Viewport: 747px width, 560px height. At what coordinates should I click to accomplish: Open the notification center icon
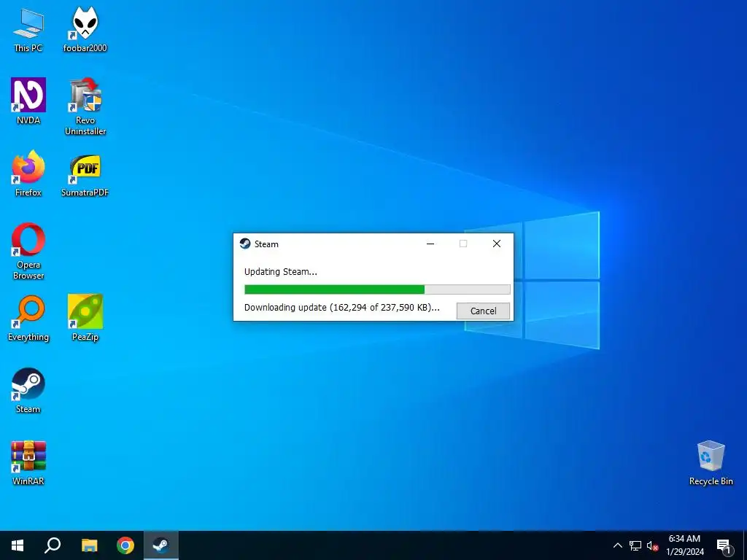click(724, 545)
